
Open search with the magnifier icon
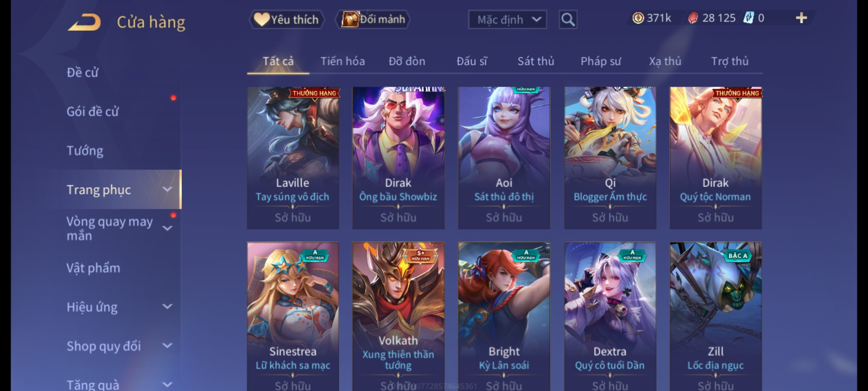(x=568, y=20)
